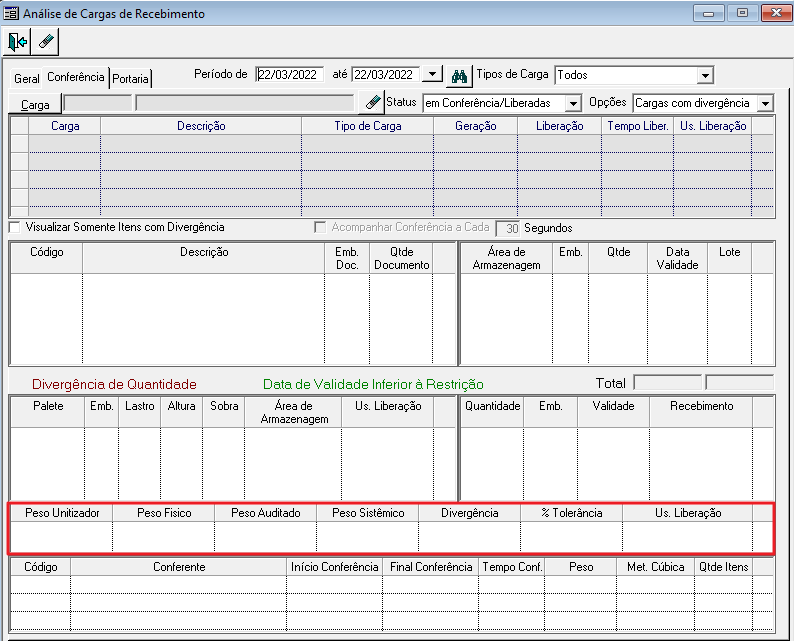The height and width of the screenshot is (641, 794).
Task: Maximize the Análise de Cargas window
Action: point(741,13)
